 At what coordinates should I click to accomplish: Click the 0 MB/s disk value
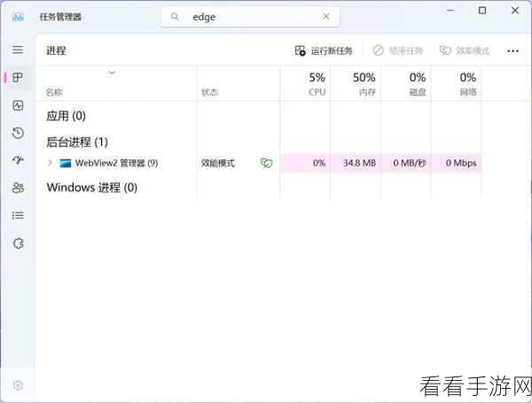point(410,163)
